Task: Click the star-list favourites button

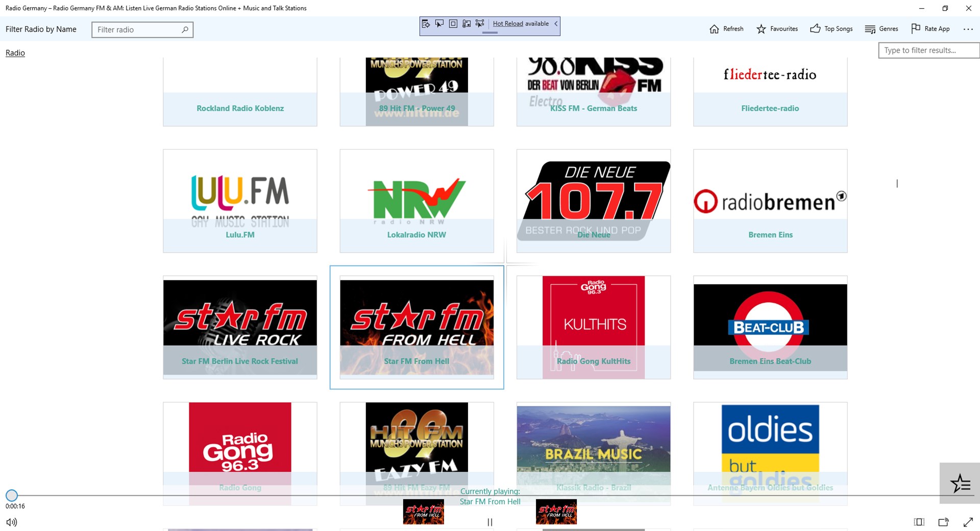Action: (x=960, y=483)
